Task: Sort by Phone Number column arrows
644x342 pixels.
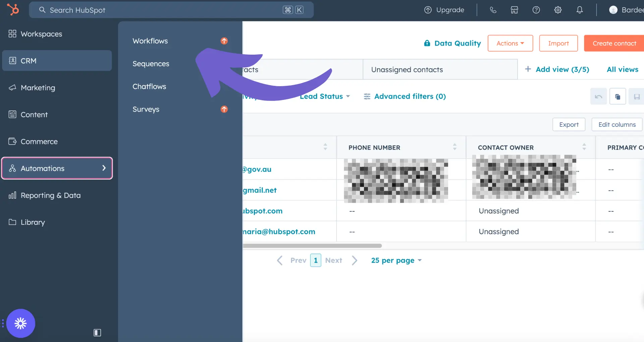Action: (454, 147)
